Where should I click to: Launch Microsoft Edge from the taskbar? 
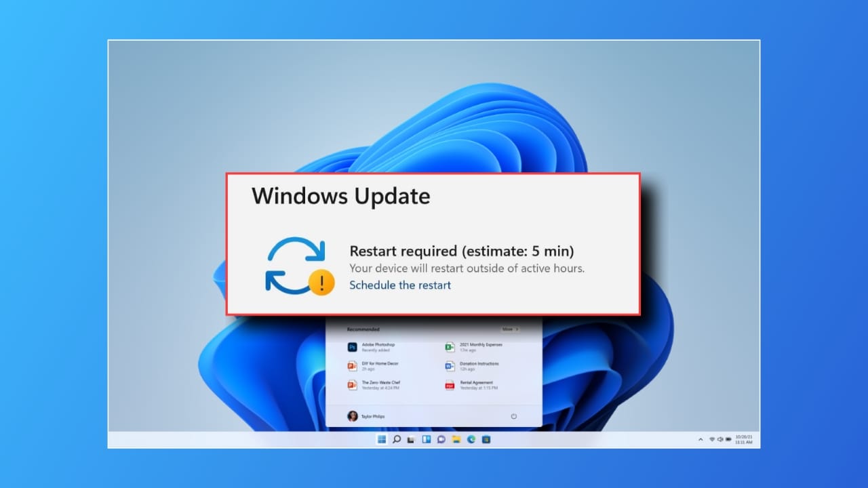click(x=471, y=439)
